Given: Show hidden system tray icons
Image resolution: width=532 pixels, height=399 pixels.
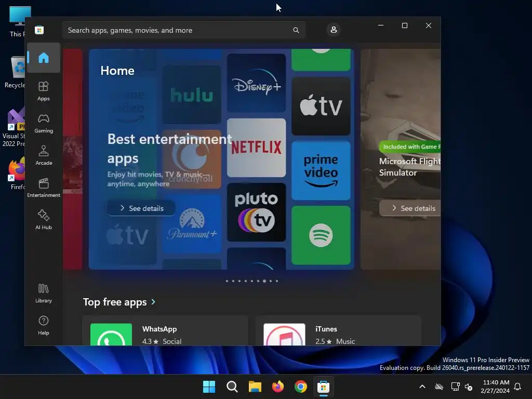Looking at the screenshot, I should coord(422,387).
